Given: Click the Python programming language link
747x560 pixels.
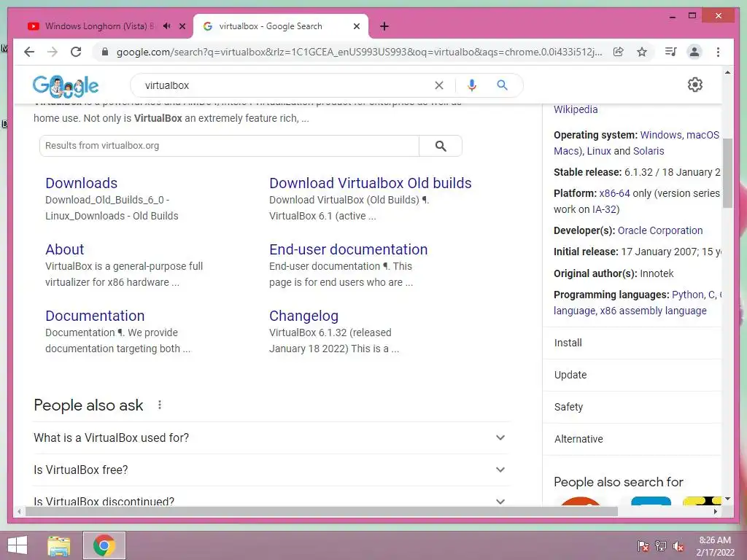Looking at the screenshot, I should pyautogui.click(x=688, y=295).
